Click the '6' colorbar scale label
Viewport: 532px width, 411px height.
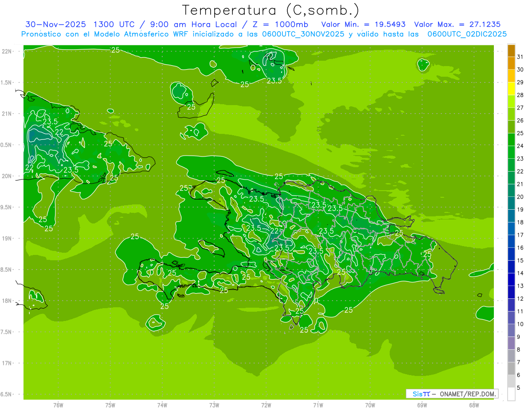coord(519,375)
